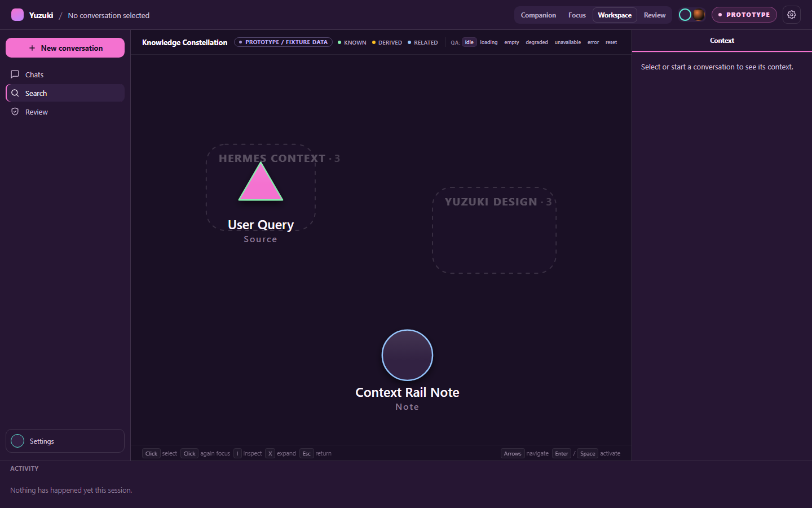Set QA state to unavailable

(568, 42)
